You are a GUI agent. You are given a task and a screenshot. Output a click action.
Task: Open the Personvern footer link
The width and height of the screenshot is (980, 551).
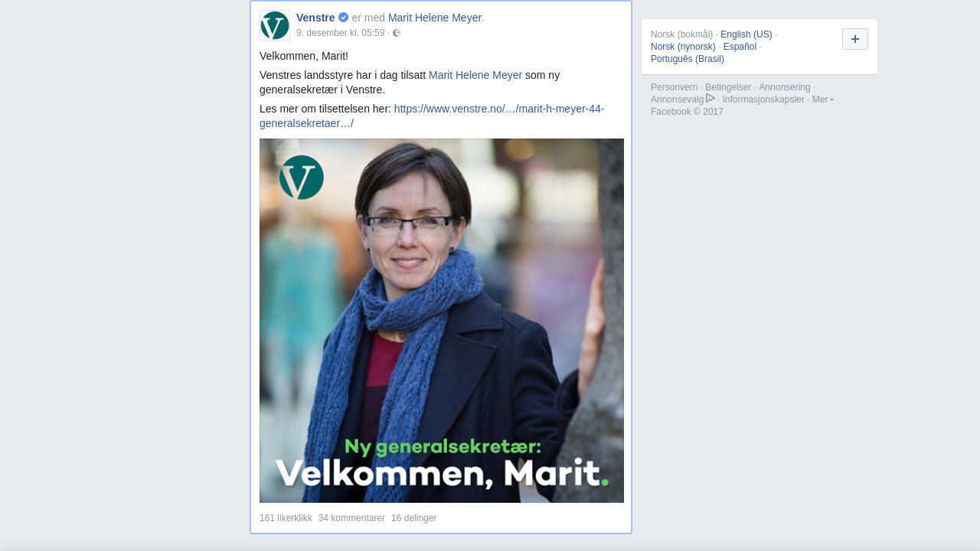[x=675, y=87]
